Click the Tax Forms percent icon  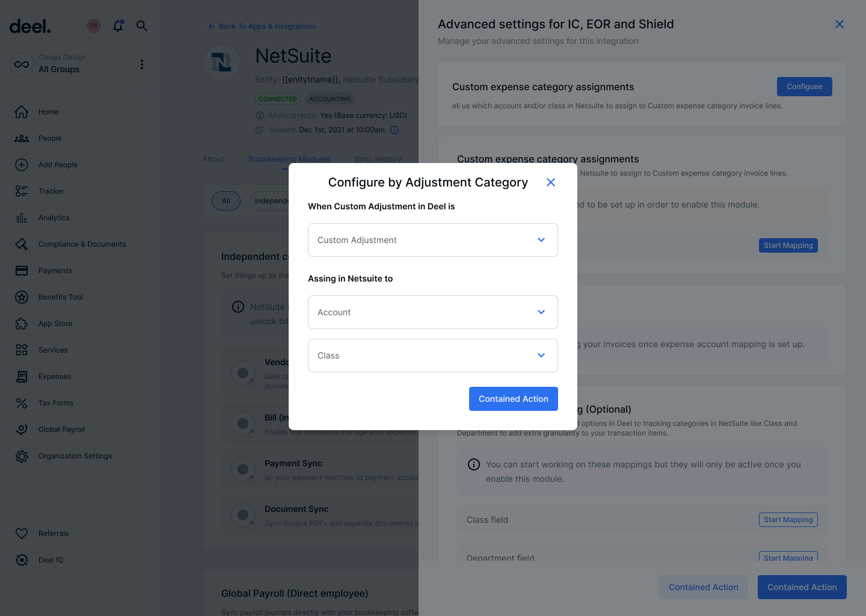click(x=22, y=403)
